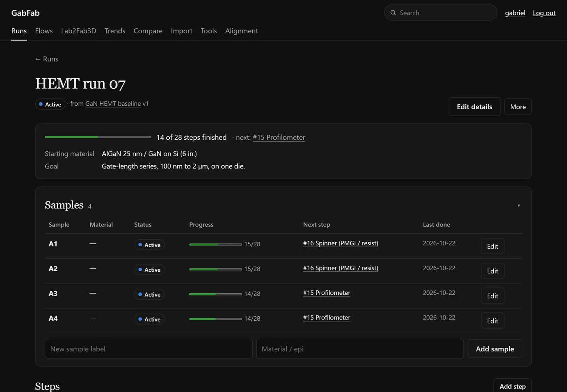Click the Progress column header
Image resolution: width=567 pixels, height=392 pixels.
(x=201, y=225)
